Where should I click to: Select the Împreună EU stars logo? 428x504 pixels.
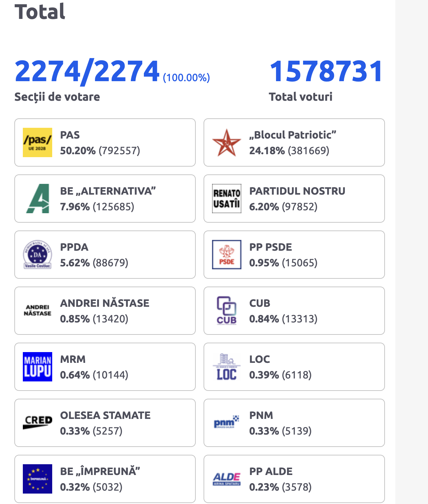(38, 479)
